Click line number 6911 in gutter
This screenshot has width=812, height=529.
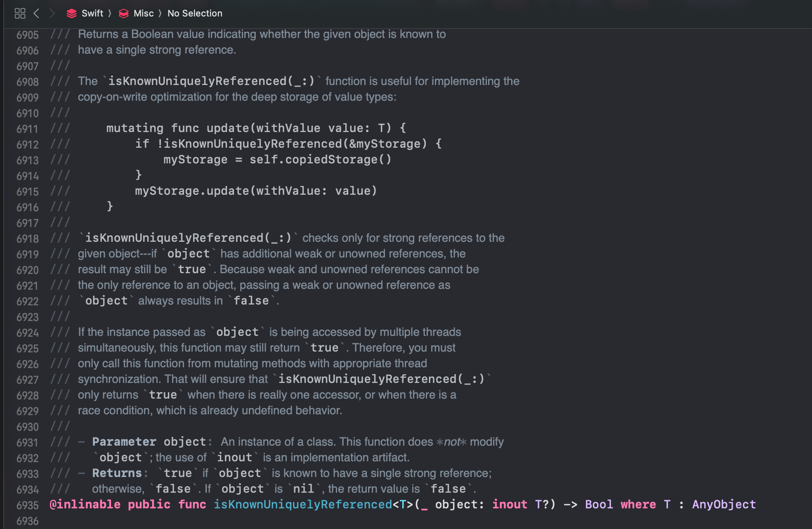tap(27, 129)
